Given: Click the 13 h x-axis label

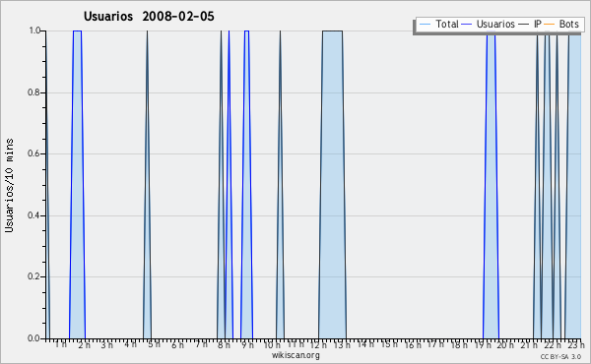Looking at the screenshot, I should [342, 344].
